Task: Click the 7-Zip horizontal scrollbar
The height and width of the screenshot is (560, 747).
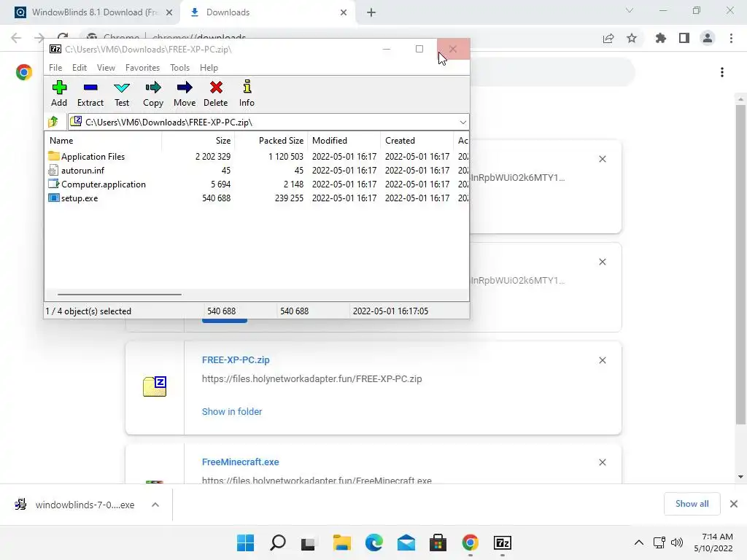Action: [x=119, y=295]
